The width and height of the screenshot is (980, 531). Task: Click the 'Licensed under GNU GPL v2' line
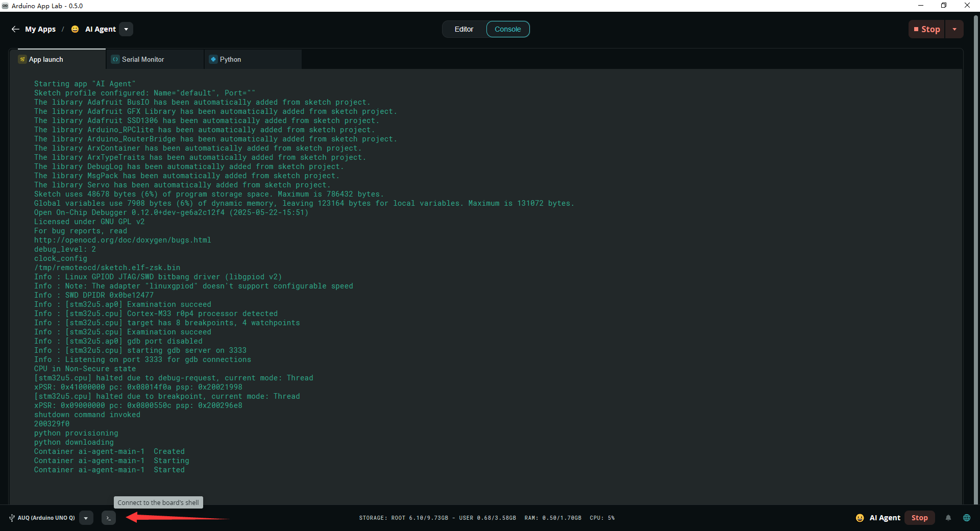click(x=89, y=222)
